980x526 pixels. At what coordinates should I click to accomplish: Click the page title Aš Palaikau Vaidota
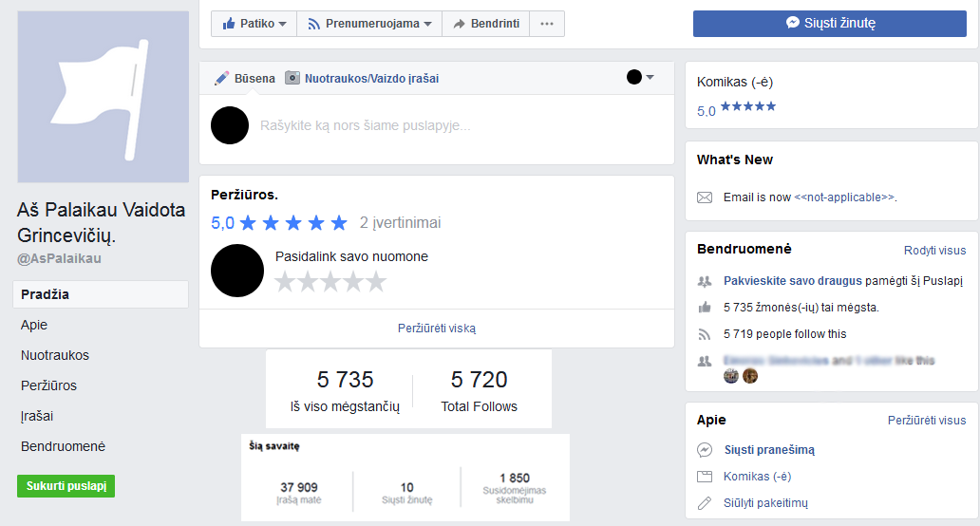tap(101, 222)
